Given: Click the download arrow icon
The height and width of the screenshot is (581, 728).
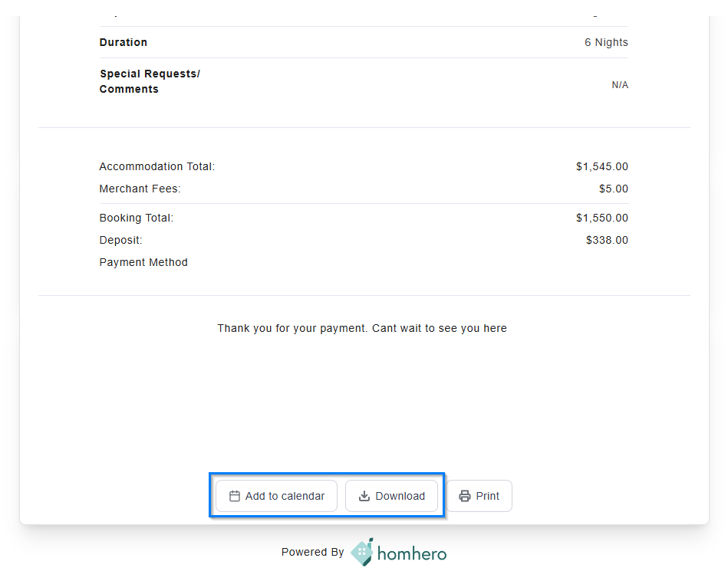Looking at the screenshot, I should pyautogui.click(x=364, y=496).
